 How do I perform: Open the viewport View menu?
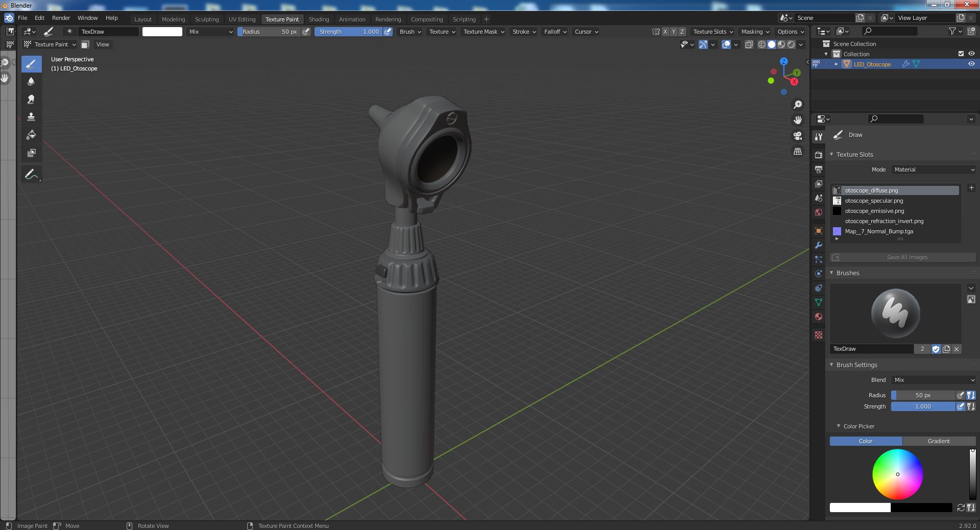point(103,44)
